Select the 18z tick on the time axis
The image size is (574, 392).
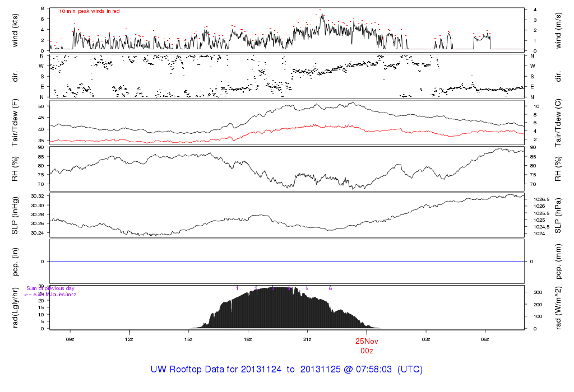(x=248, y=339)
